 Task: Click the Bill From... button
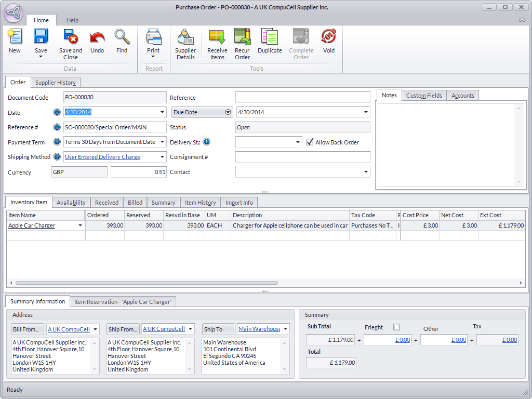tap(28, 329)
